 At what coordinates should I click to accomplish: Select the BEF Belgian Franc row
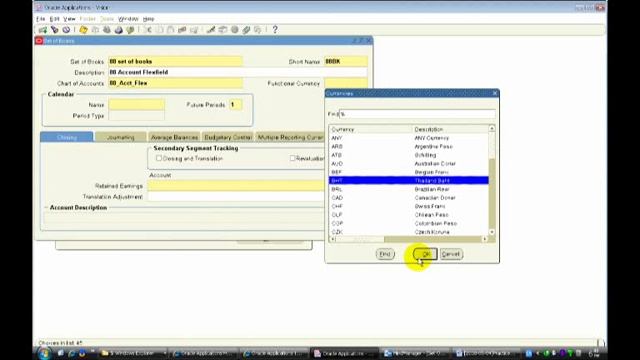[x=409, y=172]
